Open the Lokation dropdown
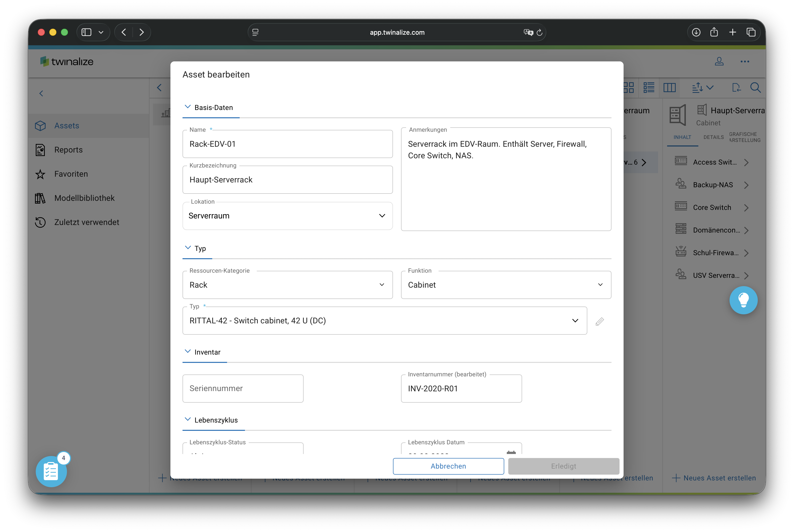The width and height of the screenshot is (794, 532). (287, 216)
